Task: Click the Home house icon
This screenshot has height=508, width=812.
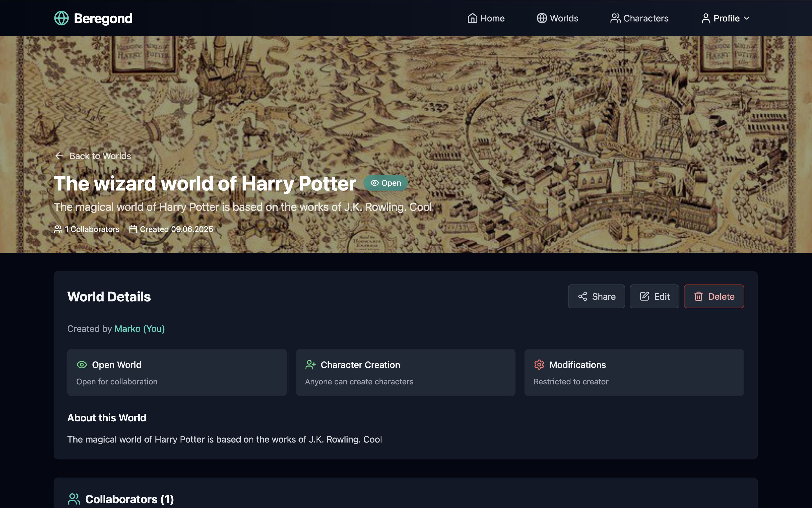Action: 472,18
